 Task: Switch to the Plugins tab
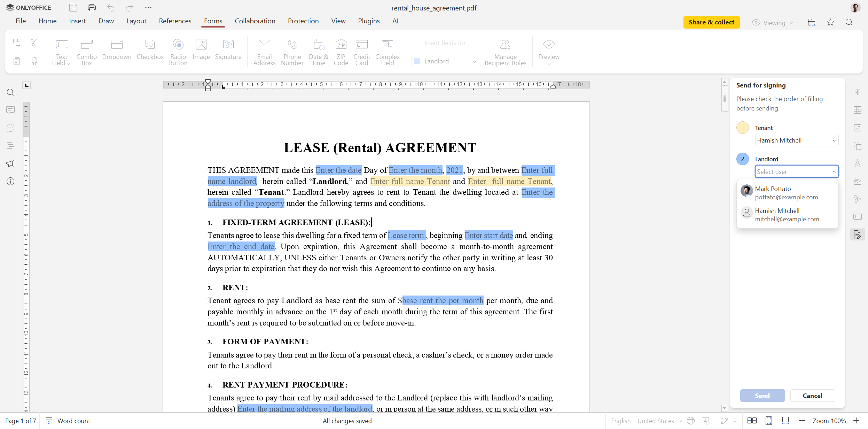pyautogui.click(x=369, y=21)
